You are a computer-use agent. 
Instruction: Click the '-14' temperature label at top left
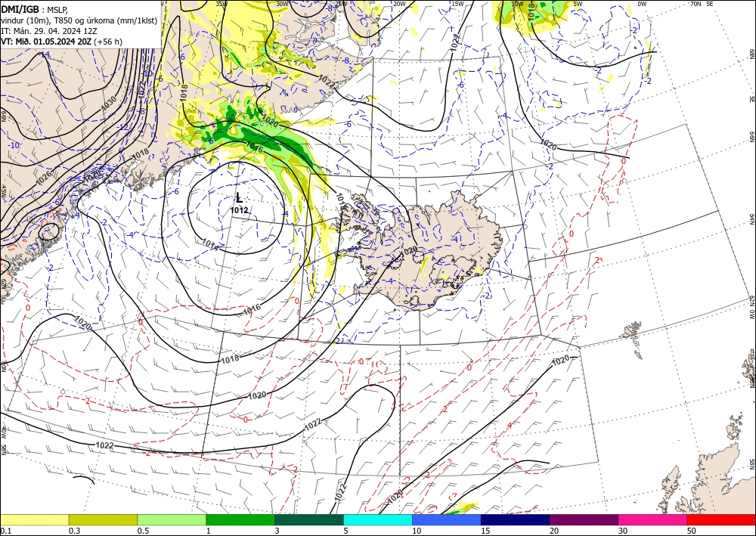[45, 54]
